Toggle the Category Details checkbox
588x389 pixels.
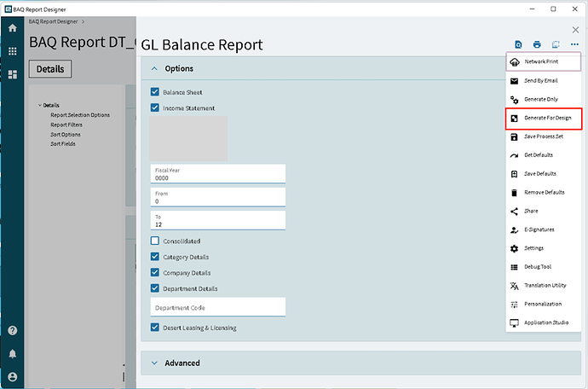pos(155,257)
